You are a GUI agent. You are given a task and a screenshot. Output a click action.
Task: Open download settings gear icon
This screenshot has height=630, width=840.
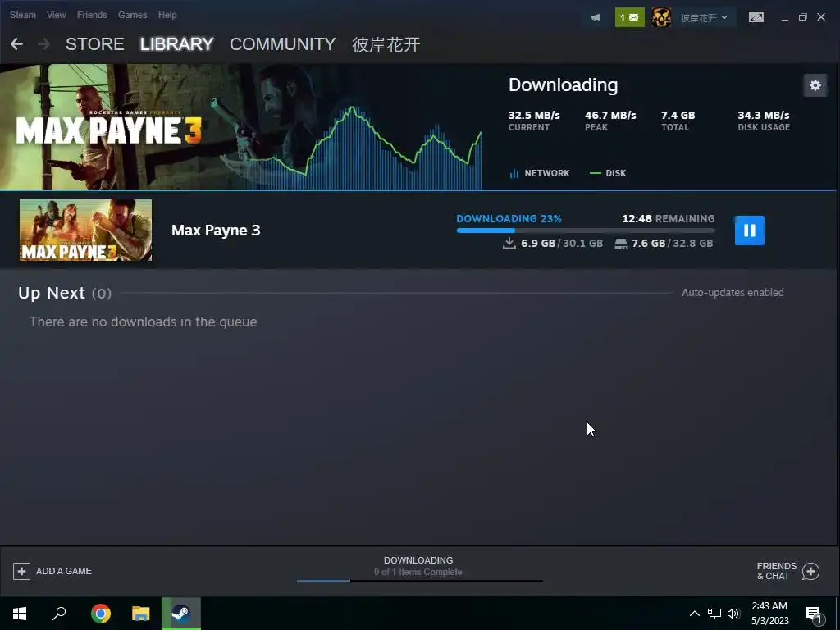(815, 85)
